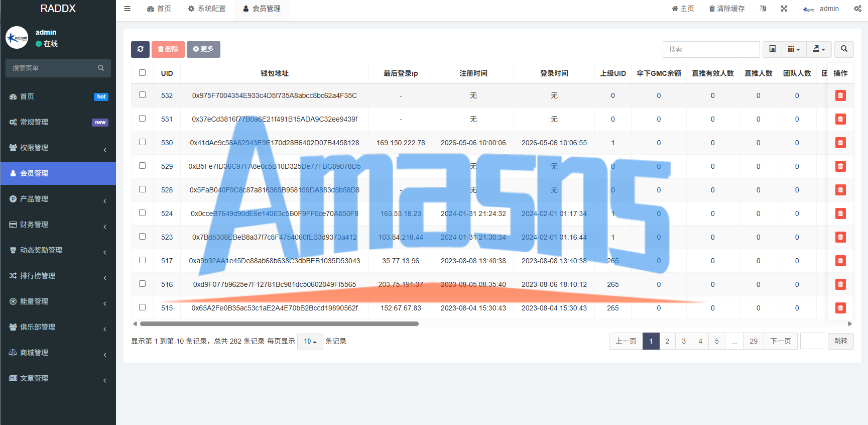Screen dimensions: 868x425
Task: Open 常规管理 in the sidebar
Action: click(58, 122)
